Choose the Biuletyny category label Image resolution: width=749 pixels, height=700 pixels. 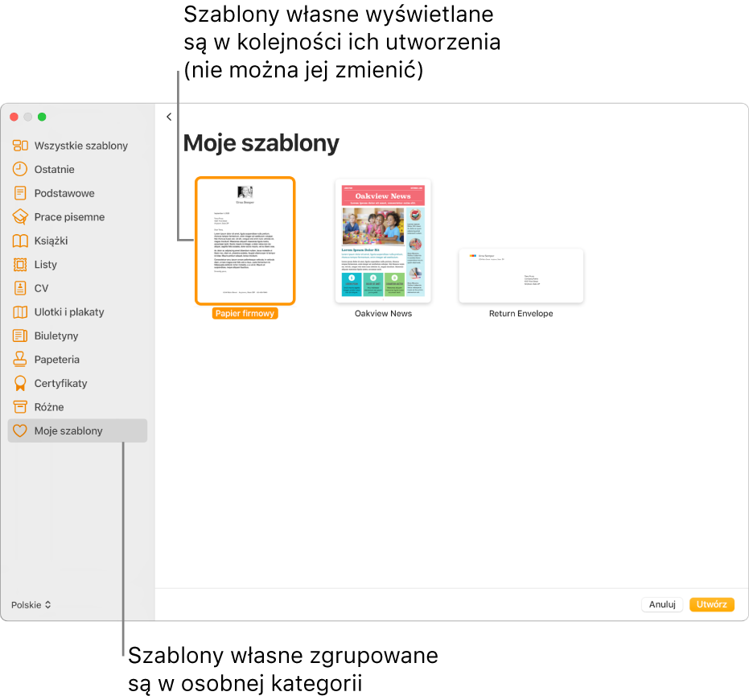point(56,336)
